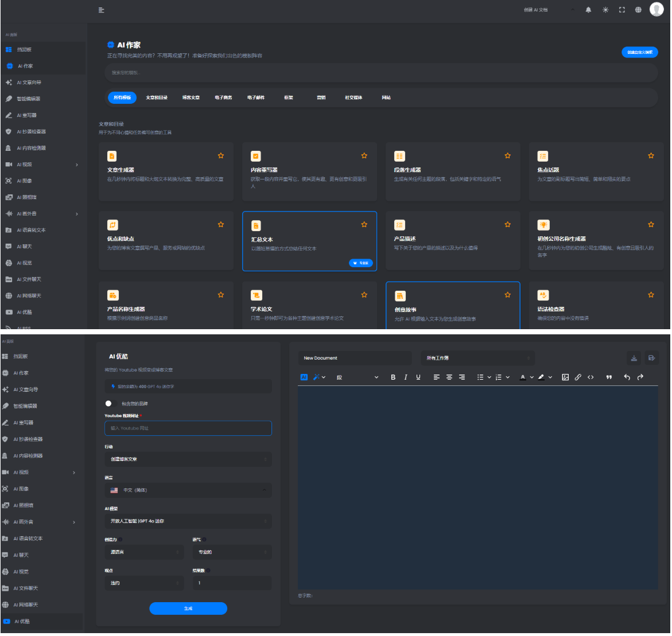Image resolution: width=672 pixels, height=636 pixels.
Task: Open the 创意故事 template card
Action: pyautogui.click(x=453, y=305)
